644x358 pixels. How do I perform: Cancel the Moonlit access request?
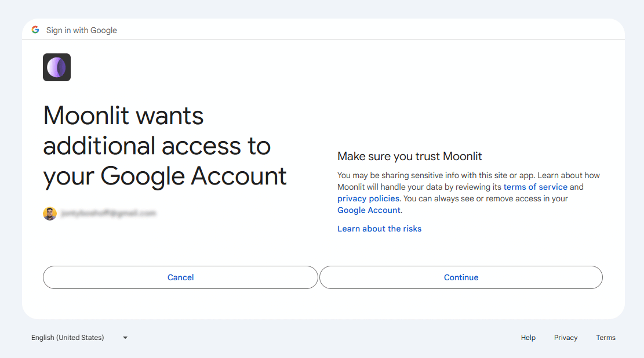click(x=180, y=277)
